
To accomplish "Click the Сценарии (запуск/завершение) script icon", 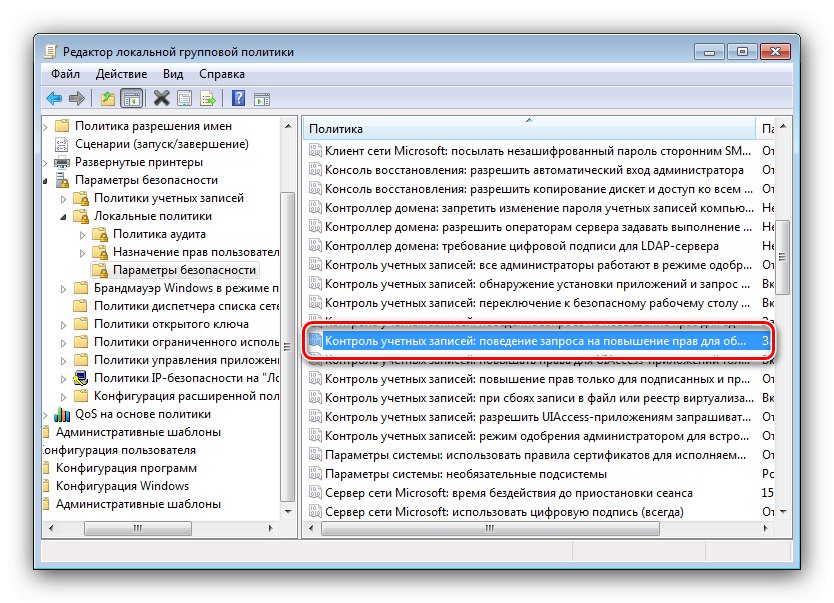I will (x=62, y=144).
